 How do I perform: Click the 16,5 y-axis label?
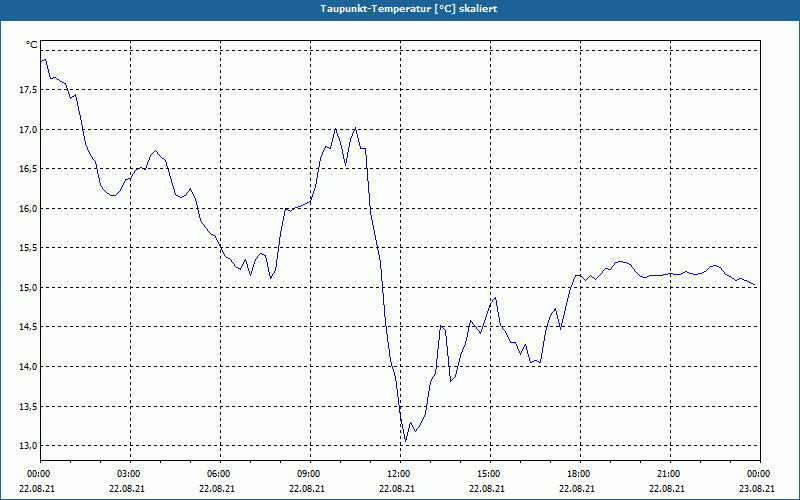[28, 169]
